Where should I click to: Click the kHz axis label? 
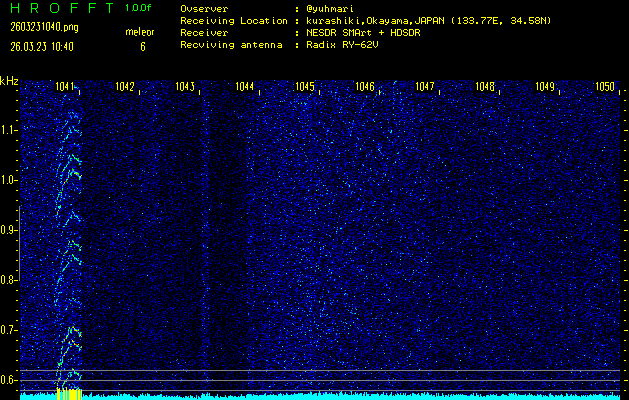tap(9, 81)
